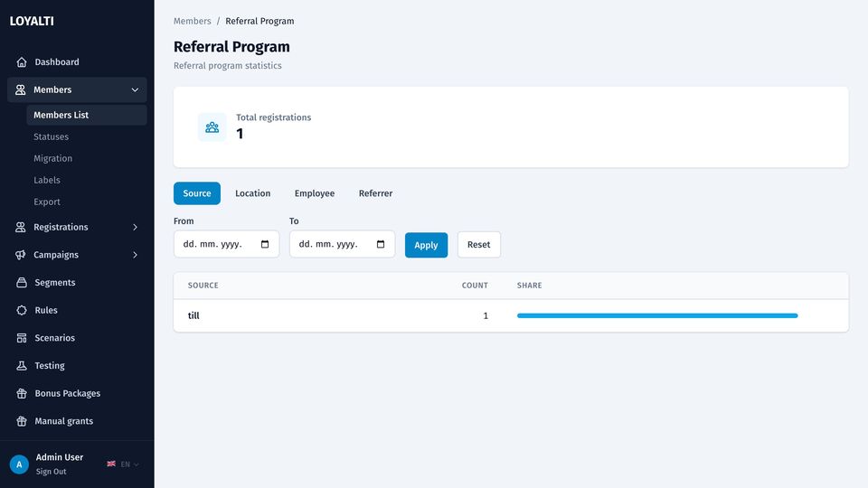Open the Rules menu label
The width and height of the screenshot is (868, 488).
click(46, 310)
